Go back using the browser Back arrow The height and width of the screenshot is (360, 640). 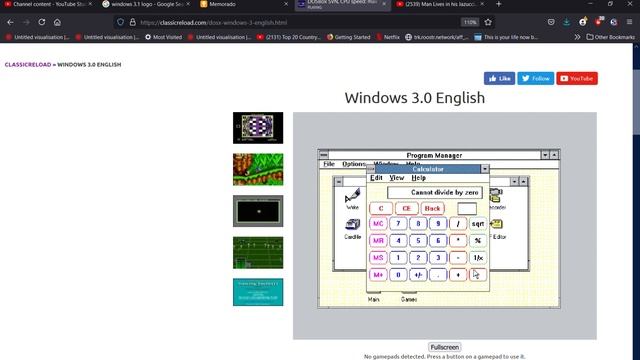10,22
